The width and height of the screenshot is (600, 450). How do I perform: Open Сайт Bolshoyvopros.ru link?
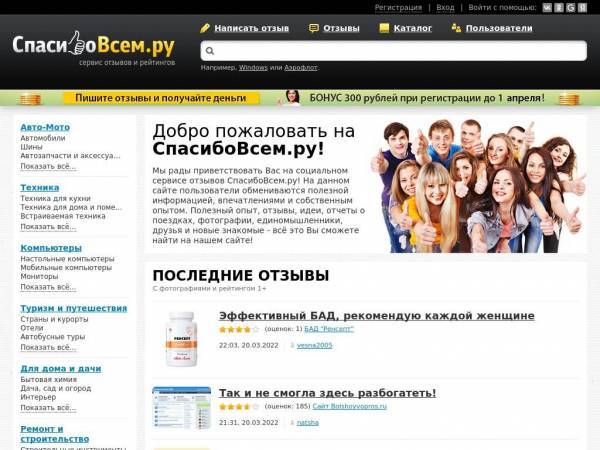click(x=350, y=406)
